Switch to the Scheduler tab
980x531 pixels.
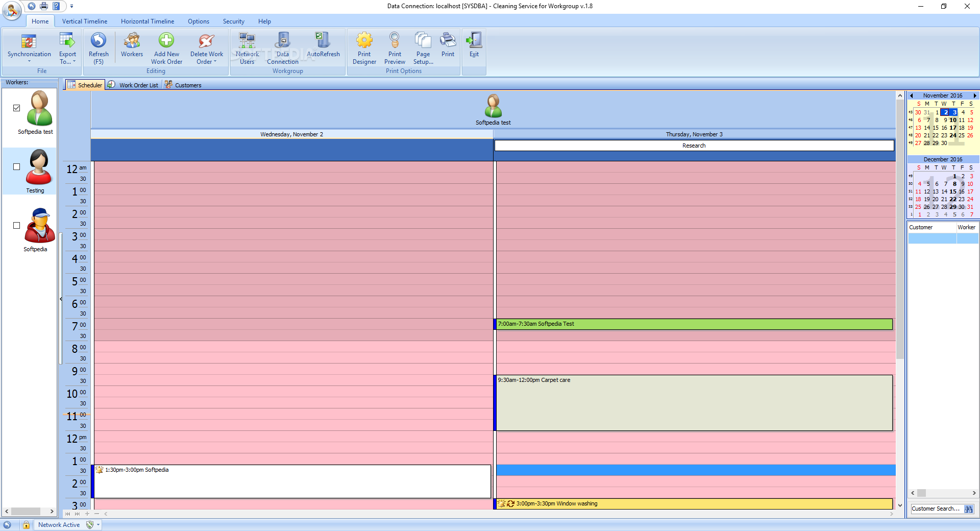pos(85,85)
